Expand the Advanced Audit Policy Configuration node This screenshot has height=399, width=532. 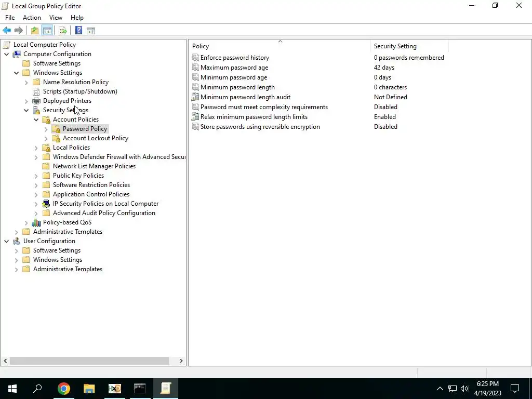coord(36,213)
